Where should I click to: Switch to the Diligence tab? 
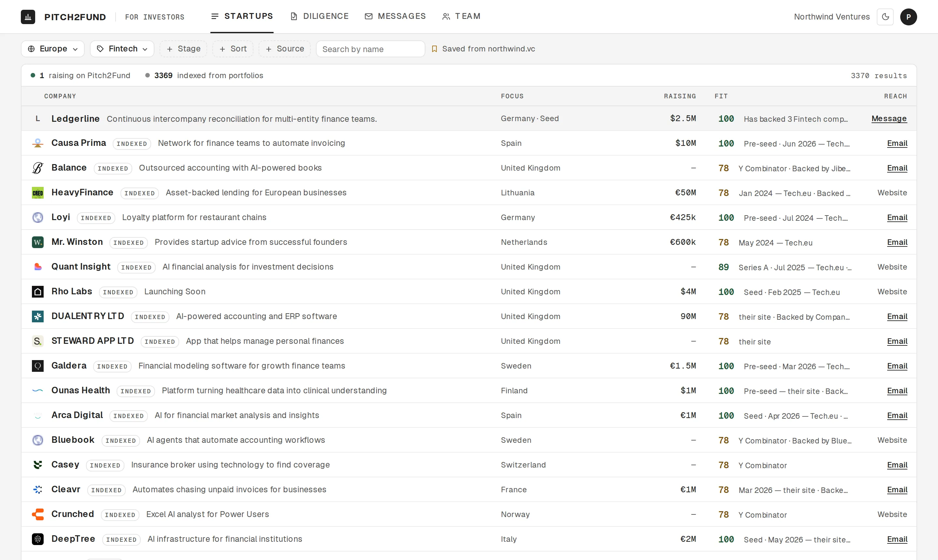(x=319, y=16)
